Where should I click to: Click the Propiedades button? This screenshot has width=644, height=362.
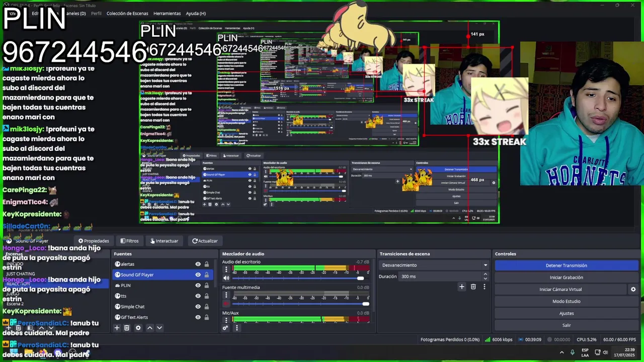click(x=94, y=241)
